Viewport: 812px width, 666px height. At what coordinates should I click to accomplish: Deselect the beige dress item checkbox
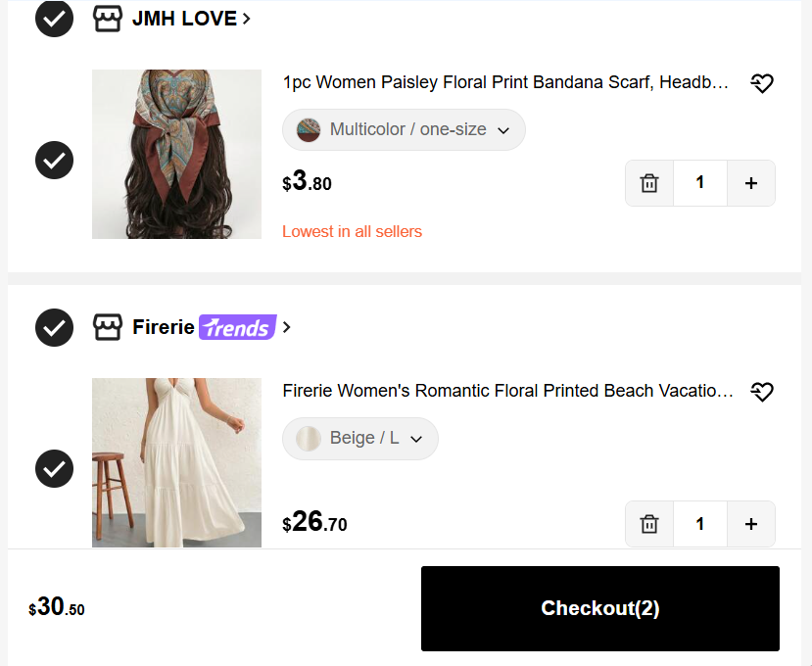[x=55, y=469]
